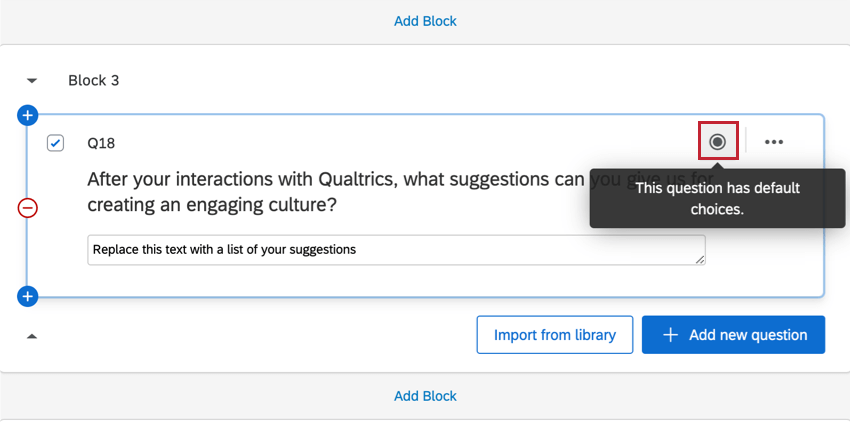Insert question below using bottom blue plus
The image size is (850, 425).
click(x=28, y=296)
